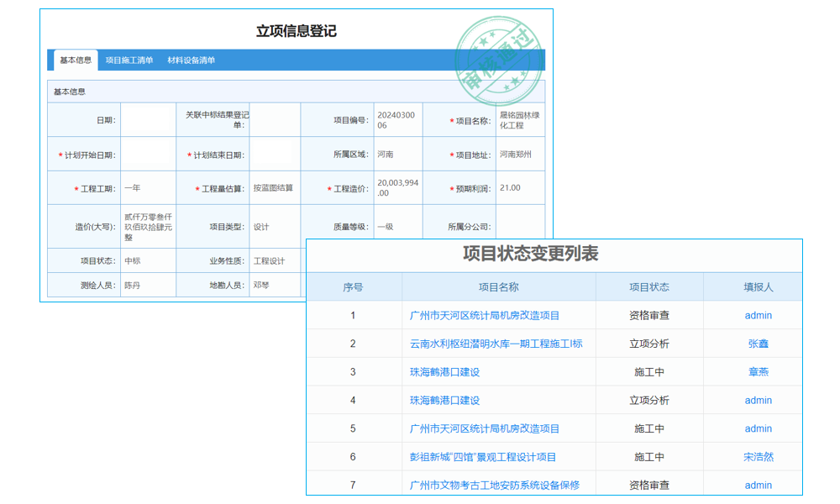Click the 张鑫 filler name link

[758, 344]
